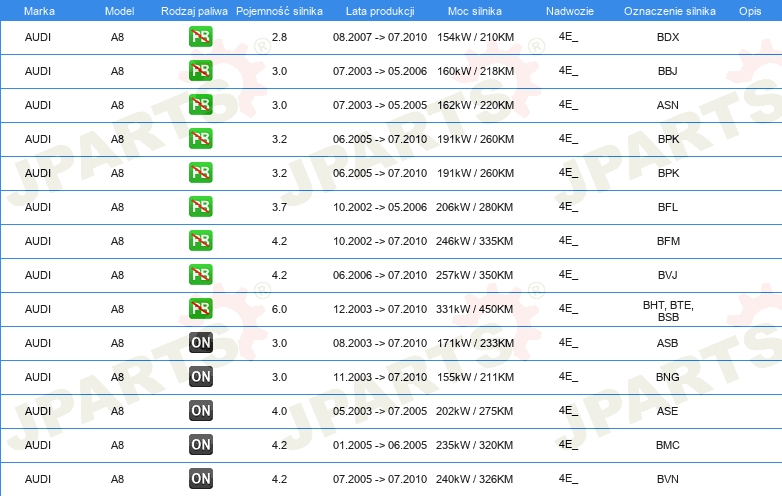This screenshot has height=496, width=782.
Task: Click production years 11.2003 -> 07.2010
Action: tap(380, 377)
